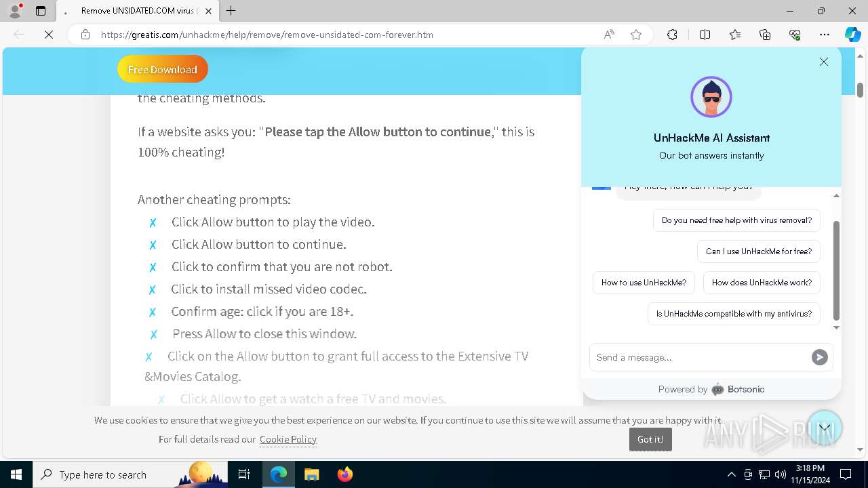Image resolution: width=868 pixels, height=488 pixels.
Task: Accept cookies with Got it!
Action: pos(650,439)
